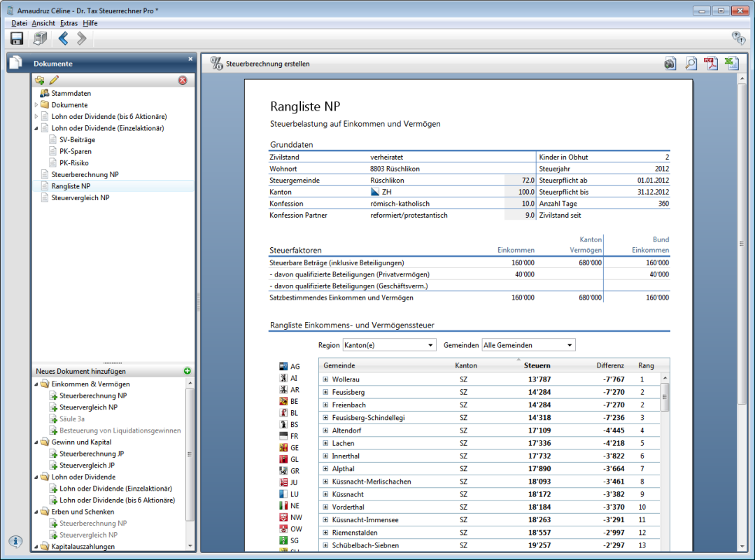Select the SG canton flag

(283, 540)
